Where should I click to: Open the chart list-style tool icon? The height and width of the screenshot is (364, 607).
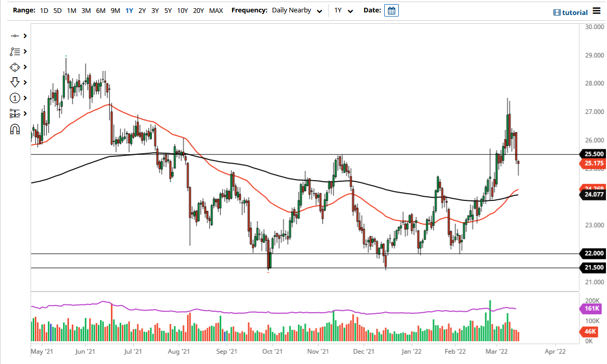[x=15, y=51]
